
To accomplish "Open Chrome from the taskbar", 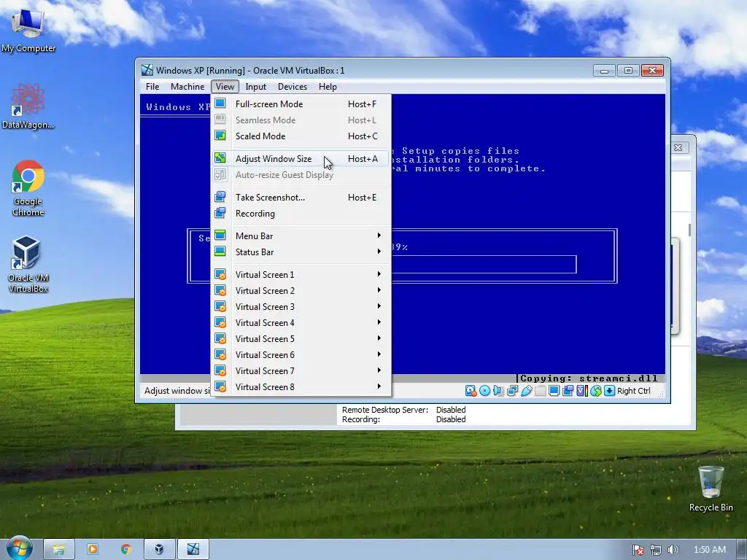I will click(125, 550).
